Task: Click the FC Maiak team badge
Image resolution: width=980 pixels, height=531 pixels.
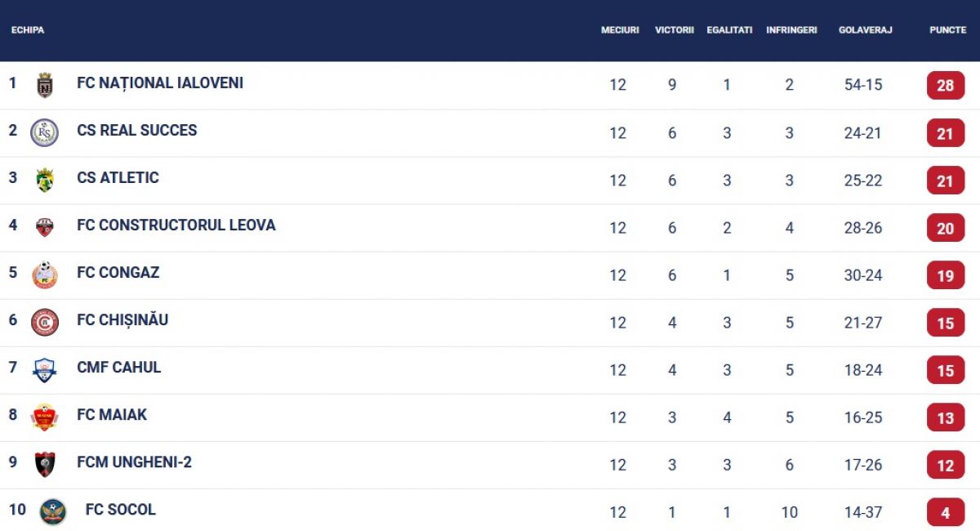Action: (45, 417)
